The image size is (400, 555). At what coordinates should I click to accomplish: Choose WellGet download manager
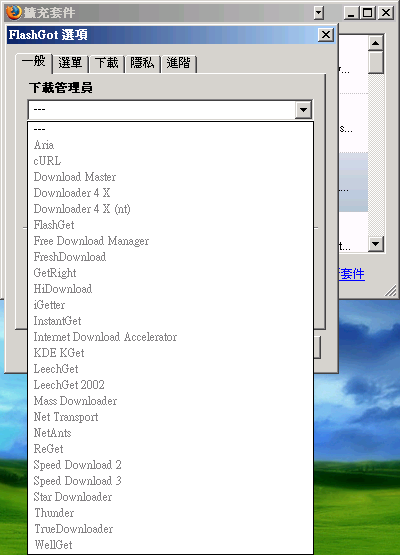point(170,545)
